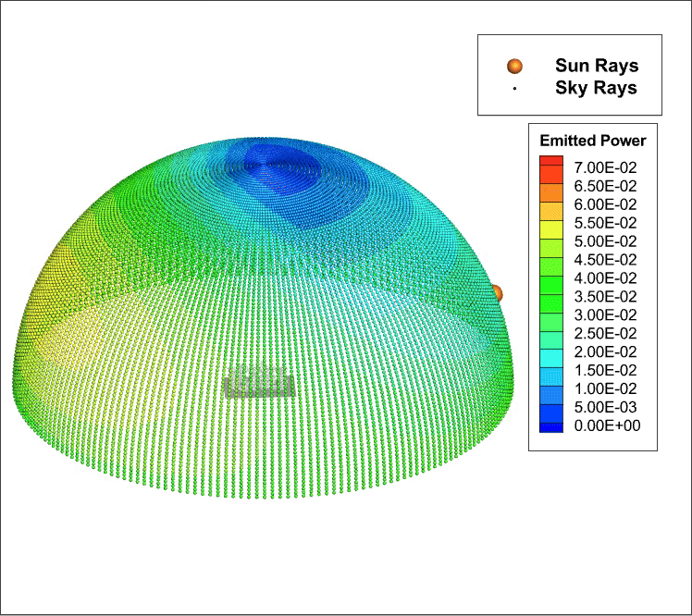The height and width of the screenshot is (616, 692).
Task: Click the 5.00E-02 legend value label
Action: coord(608,240)
